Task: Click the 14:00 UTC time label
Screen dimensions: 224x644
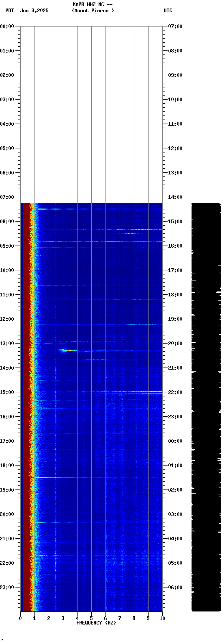Action: 175,197
